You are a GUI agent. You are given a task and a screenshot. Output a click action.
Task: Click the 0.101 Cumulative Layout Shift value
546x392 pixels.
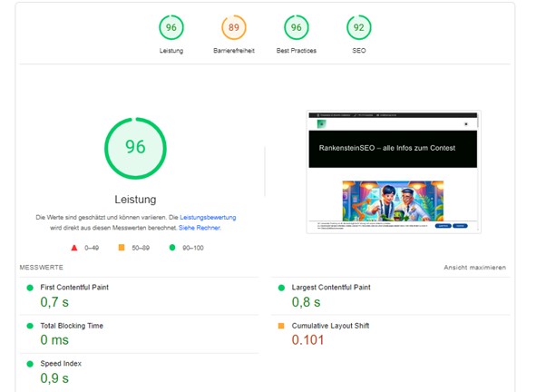click(x=307, y=340)
